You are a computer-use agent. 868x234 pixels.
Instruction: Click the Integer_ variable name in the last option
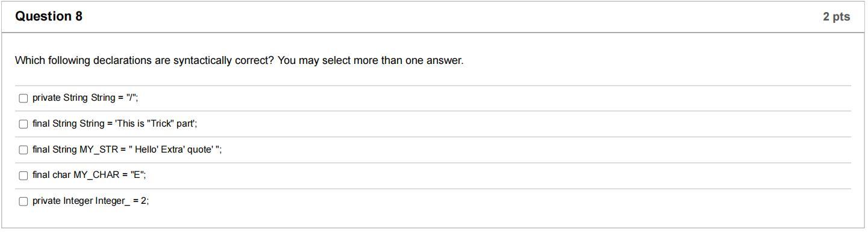(113, 201)
